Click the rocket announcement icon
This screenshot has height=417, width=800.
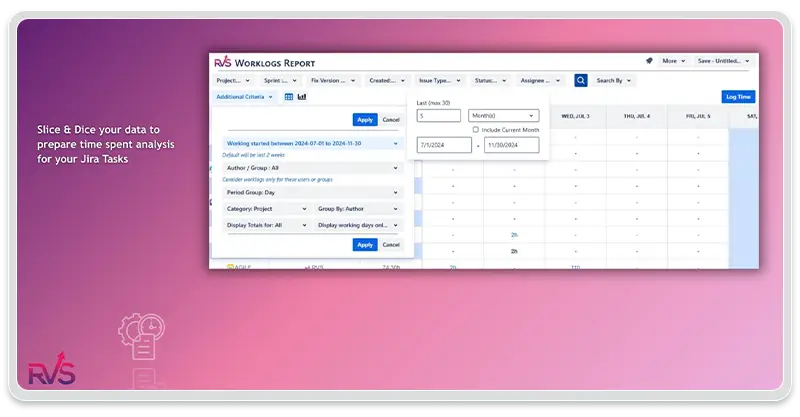pos(649,61)
